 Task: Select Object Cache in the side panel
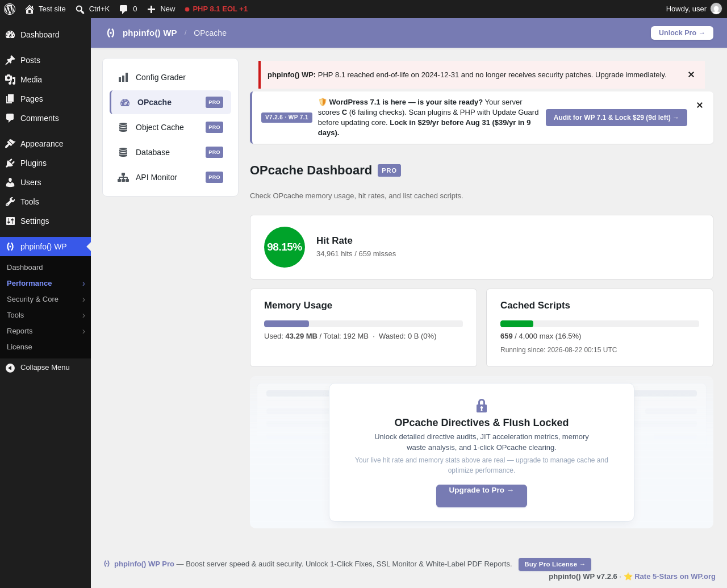pyautogui.click(x=170, y=127)
